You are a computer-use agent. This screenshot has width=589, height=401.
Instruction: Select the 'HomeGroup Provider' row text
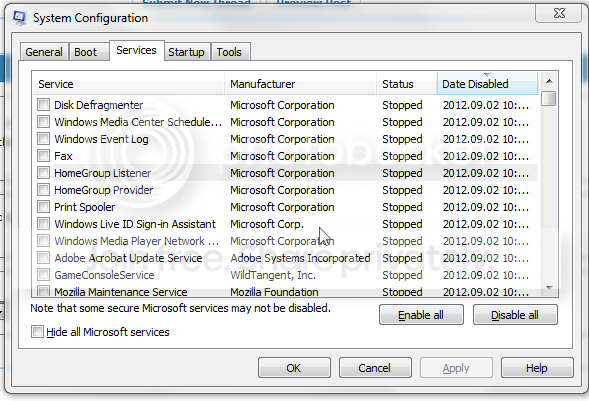104,190
